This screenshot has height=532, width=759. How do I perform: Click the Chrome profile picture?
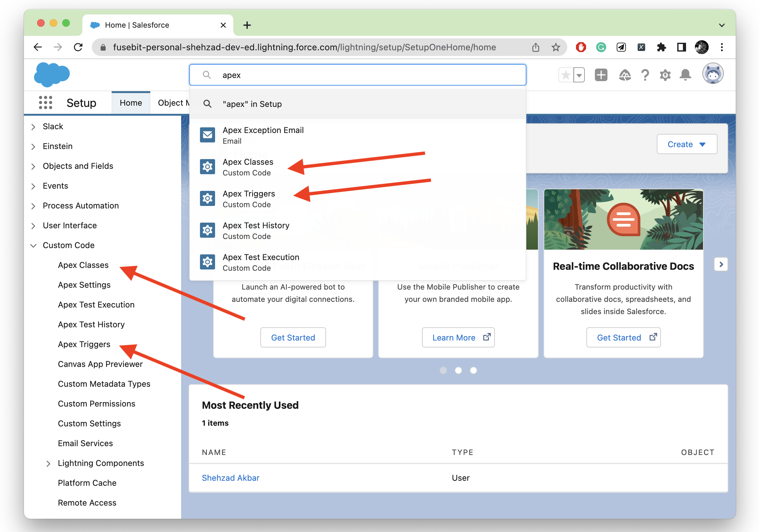[701, 47]
